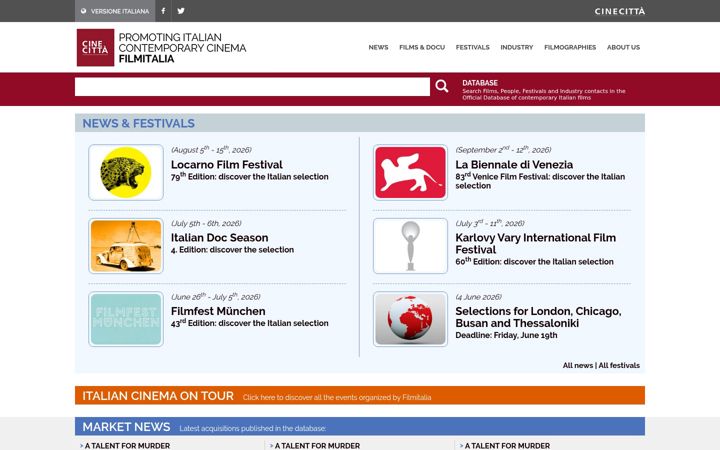Open the Italian Doc Season car thumbnail
The width and height of the screenshot is (720, 450).
126,246
